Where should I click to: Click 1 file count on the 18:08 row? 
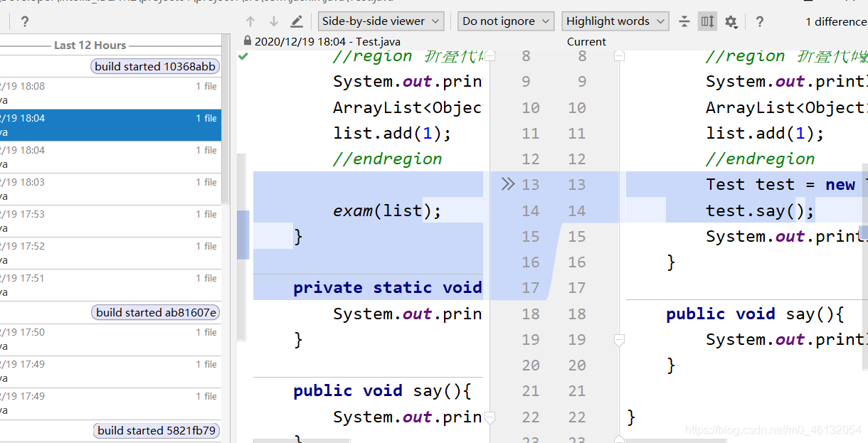click(x=206, y=86)
